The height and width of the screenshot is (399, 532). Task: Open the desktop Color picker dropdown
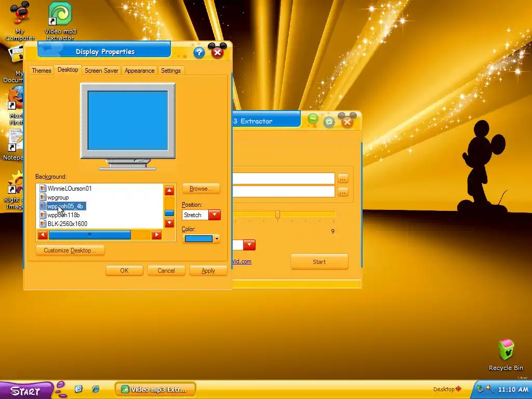pos(217,238)
